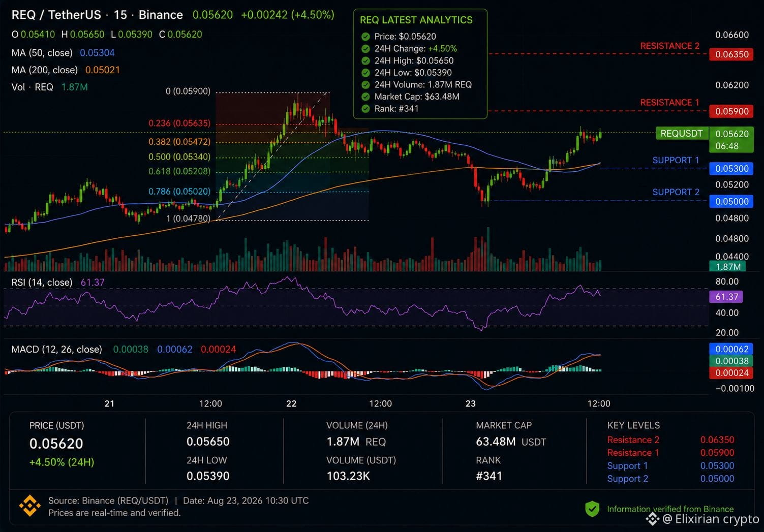Click the +4.50% (24H) change in bottom panel
Screen dimensions: 764x532
[x=62, y=462]
